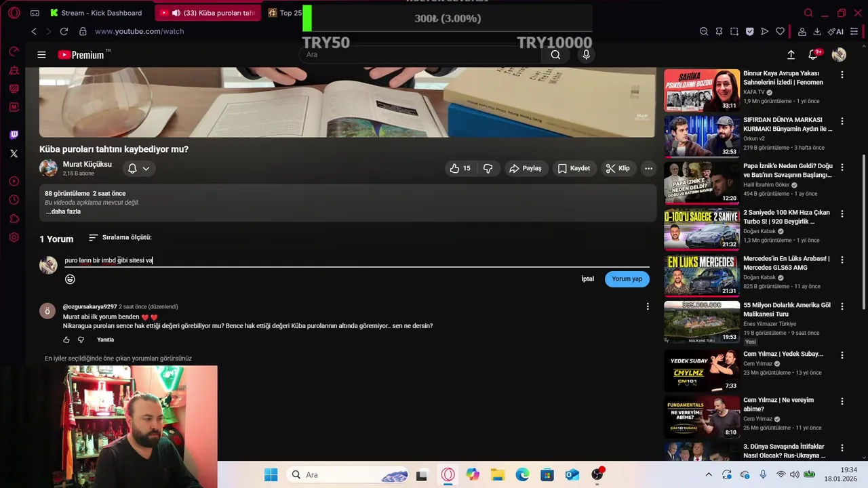This screenshot has height=488, width=868.
Task: Launch Microsoft Edge from the taskbar
Action: click(x=522, y=474)
